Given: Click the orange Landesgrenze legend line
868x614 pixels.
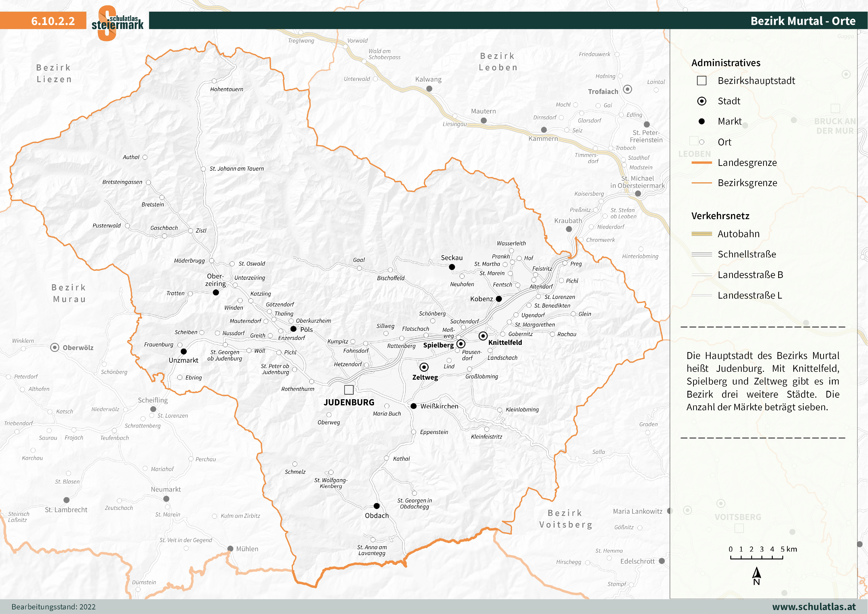Looking at the screenshot, I should (x=702, y=162).
